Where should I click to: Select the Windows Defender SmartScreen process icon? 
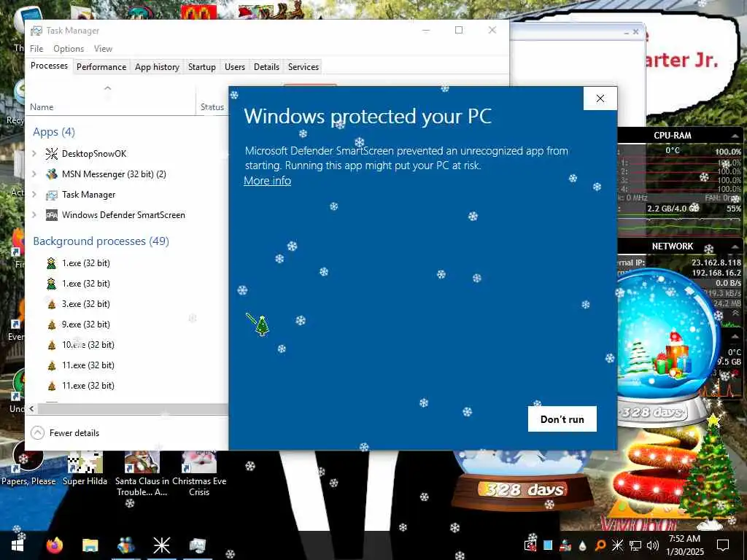(x=52, y=215)
